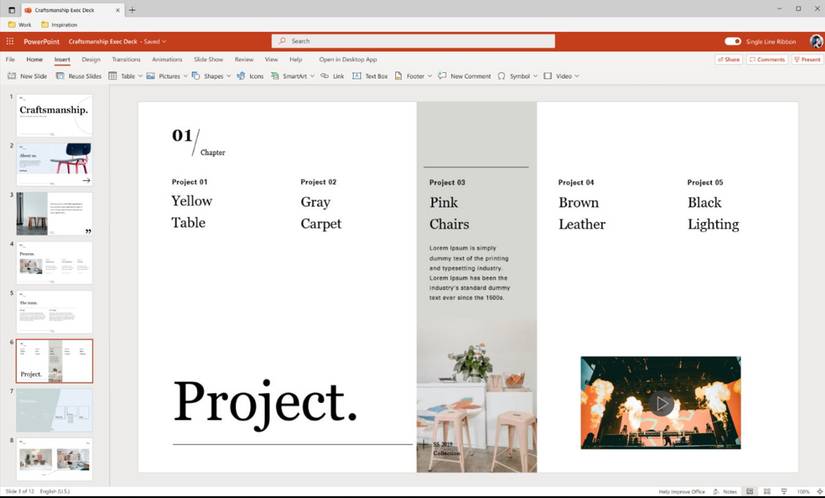Open the Comments pane button
The height and width of the screenshot is (498, 825).
click(767, 59)
